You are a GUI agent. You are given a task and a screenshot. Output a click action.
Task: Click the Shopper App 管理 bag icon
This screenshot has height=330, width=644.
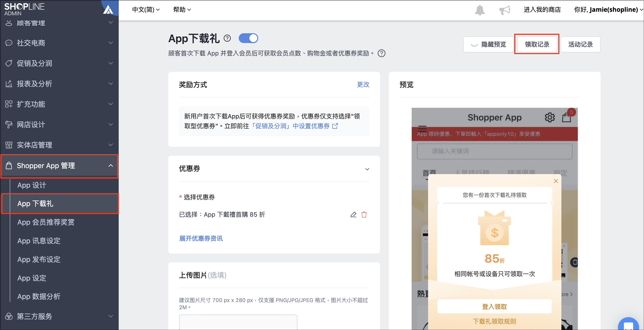click(x=9, y=165)
